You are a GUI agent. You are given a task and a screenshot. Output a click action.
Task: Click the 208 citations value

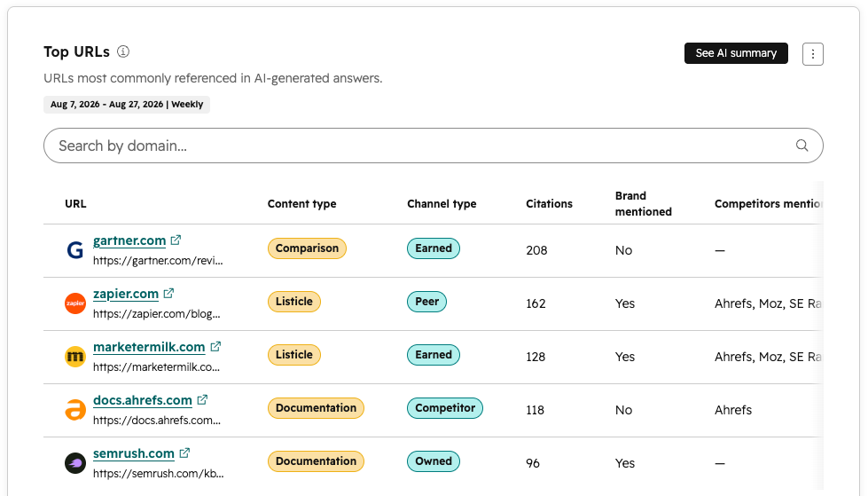click(x=536, y=250)
